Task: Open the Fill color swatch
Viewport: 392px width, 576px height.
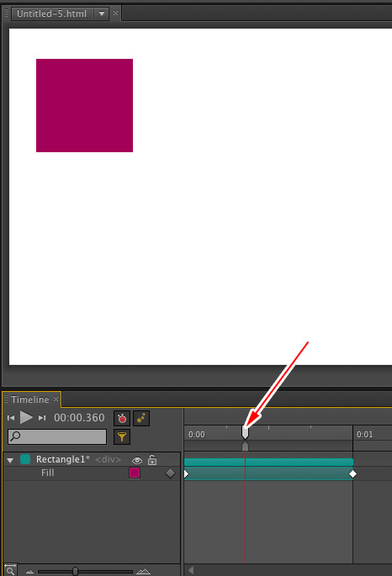Action: click(x=135, y=473)
